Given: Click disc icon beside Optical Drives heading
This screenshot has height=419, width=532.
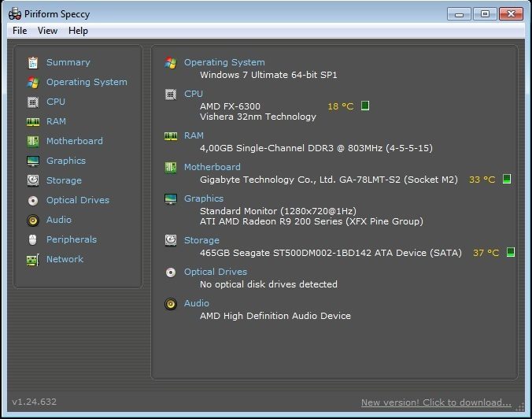Looking at the screenshot, I should [x=171, y=273].
